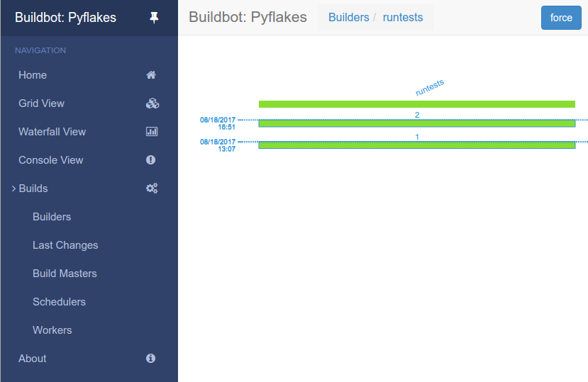The image size is (588, 382).
Task: Click the Waterfall View chart icon
Action: (x=152, y=132)
